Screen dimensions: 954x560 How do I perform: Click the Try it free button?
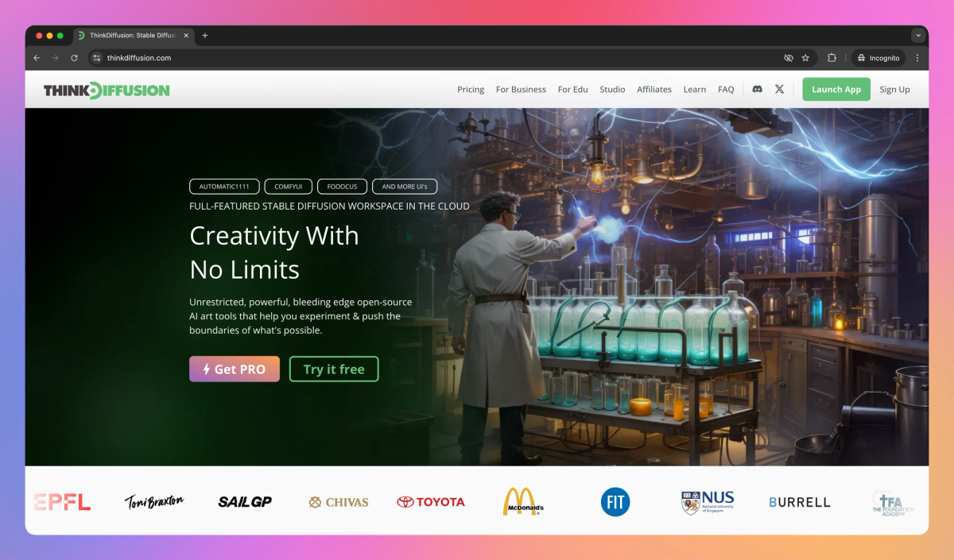(x=334, y=369)
